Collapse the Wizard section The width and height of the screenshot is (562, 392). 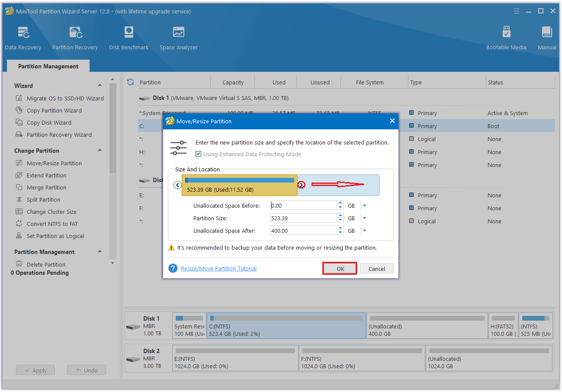click(x=100, y=86)
